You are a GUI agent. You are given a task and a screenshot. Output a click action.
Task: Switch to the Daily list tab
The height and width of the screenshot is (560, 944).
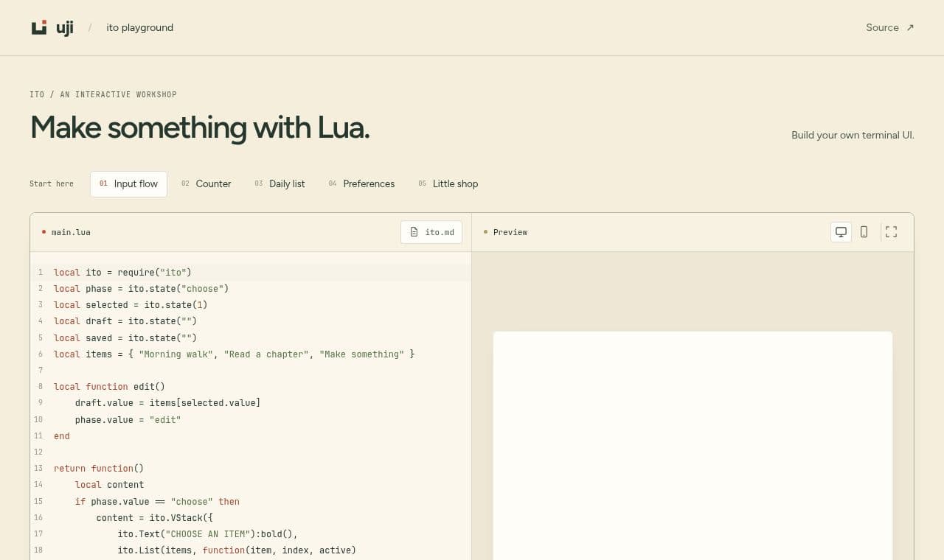(280, 184)
